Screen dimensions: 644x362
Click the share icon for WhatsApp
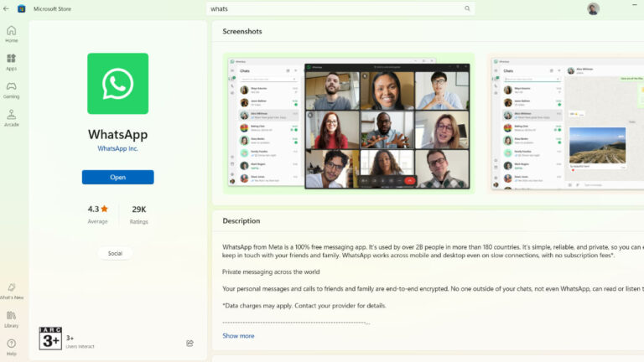tap(190, 343)
